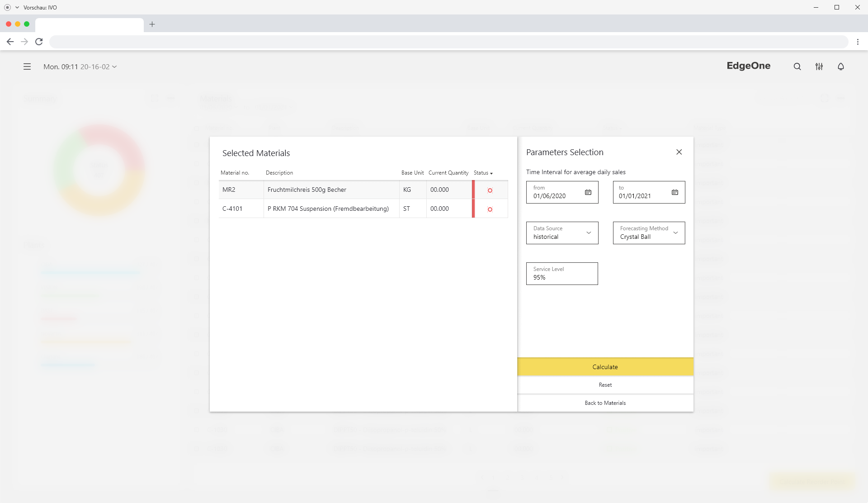Screen dimensions: 868x503
Task: Open the hamburger navigation menu
Action: pyautogui.click(x=27, y=66)
